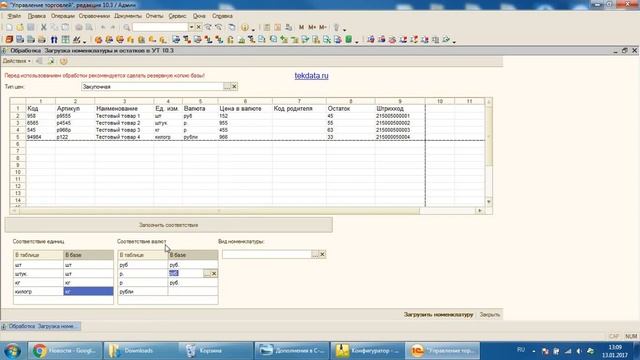This screenshot has height=360, width=640.
Task: Open the Правка menu
Action: click(x=36, y=16)
